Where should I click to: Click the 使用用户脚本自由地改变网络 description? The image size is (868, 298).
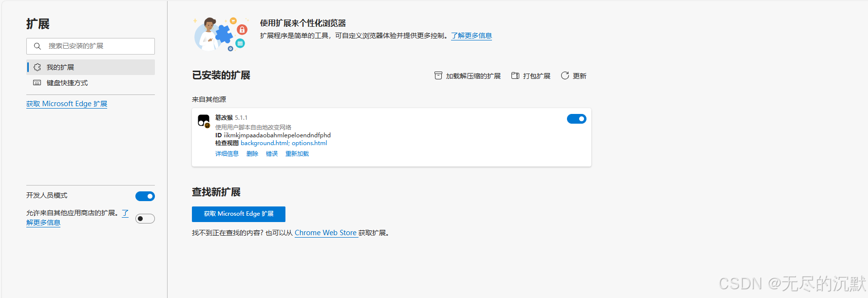[x=253, y=128]
